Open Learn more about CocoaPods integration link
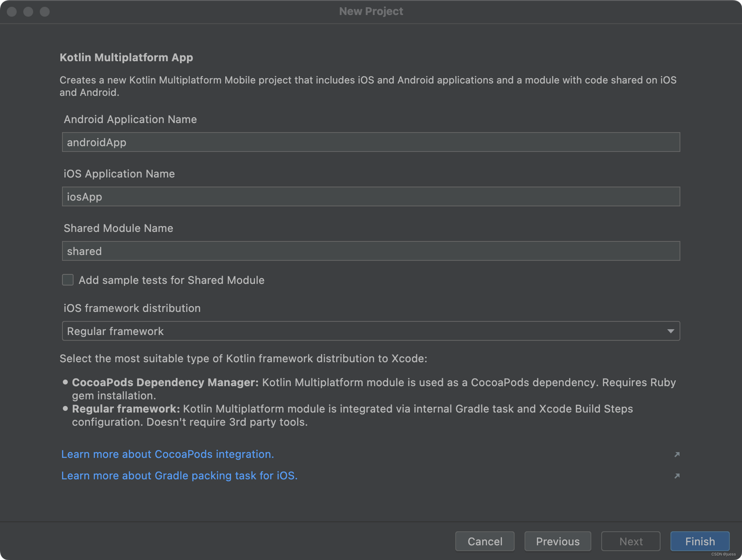The height and width of the screenshot is (560, 742). pyautogui.click(x=167, y=454)
